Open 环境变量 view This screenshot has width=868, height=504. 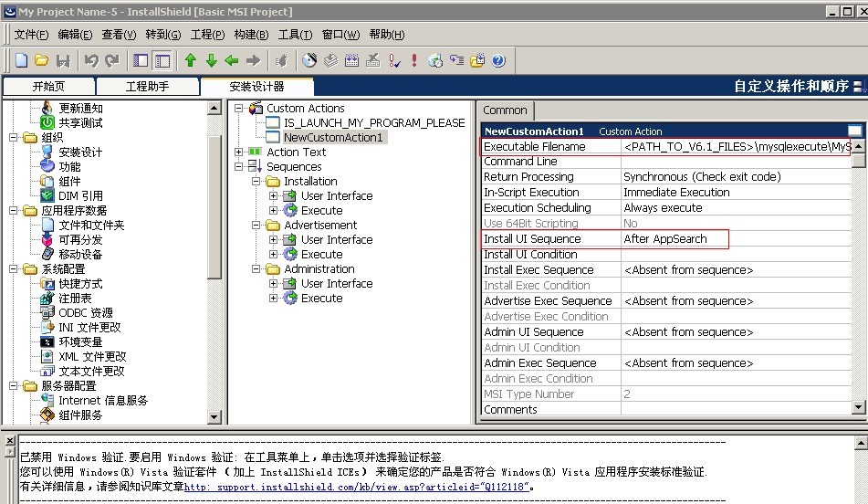point(80,341)
